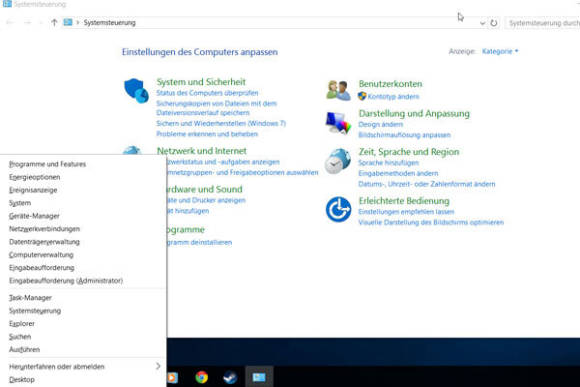Launch Eingabeaufforderung (non-admin) from the menu
Viewport: 580px width, 387px height.
pos(41,268)
